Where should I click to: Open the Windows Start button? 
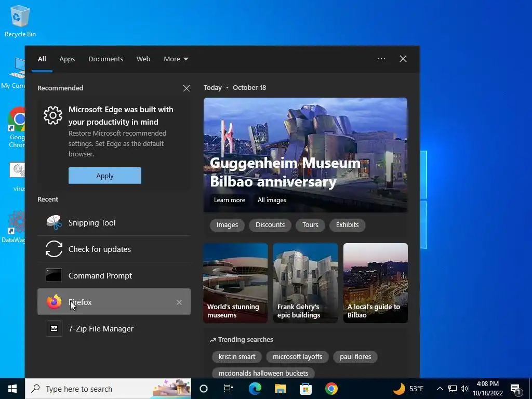pos(12,389)
